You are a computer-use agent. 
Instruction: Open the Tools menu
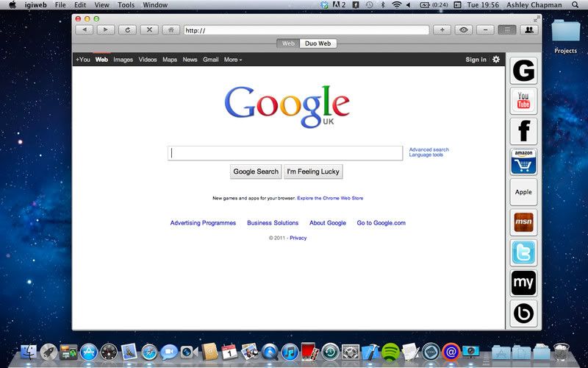(126, 5)
